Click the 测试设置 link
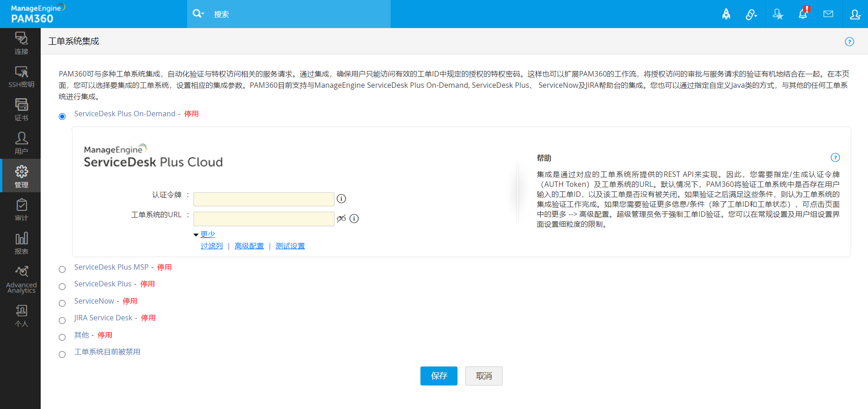The width and height of the screenshot is (868, 409). tap(290, 246)
